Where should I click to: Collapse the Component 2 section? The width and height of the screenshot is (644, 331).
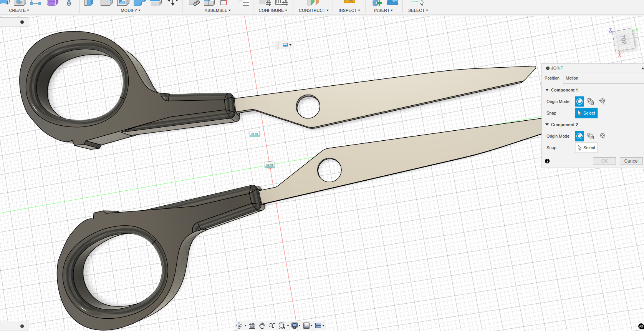point(547,125)
